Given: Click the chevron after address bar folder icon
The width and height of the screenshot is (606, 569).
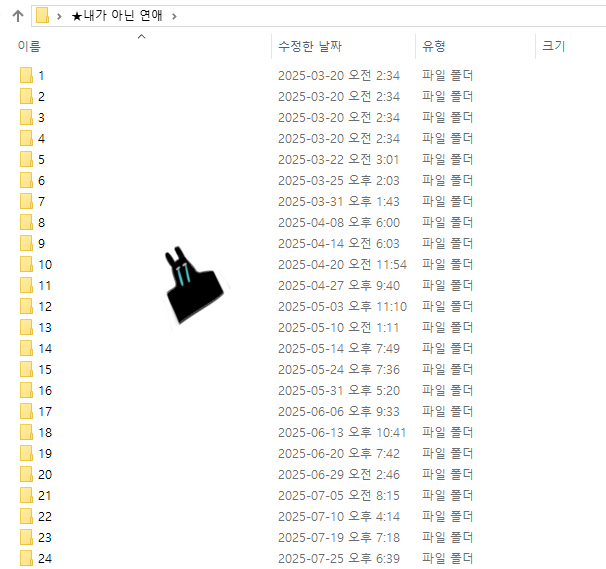Looking at the screenshot, I should pyautogui.click(x=59, y=16).
